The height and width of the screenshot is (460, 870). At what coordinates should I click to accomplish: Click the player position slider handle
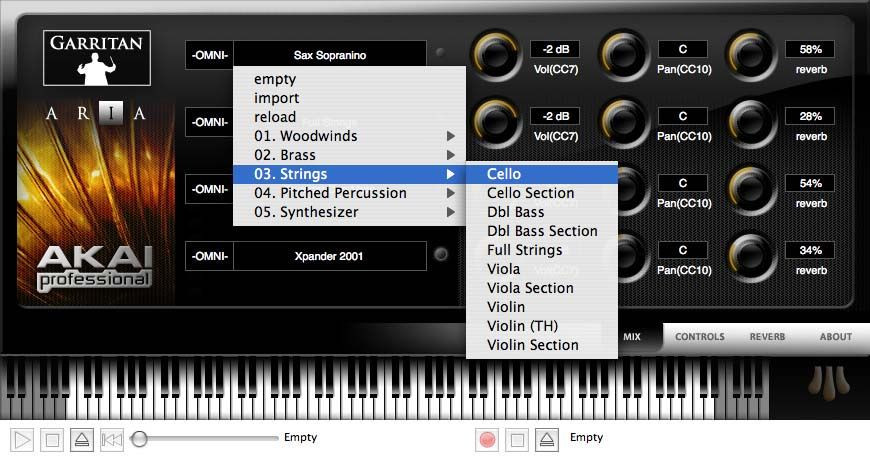[x=141, y=439]
